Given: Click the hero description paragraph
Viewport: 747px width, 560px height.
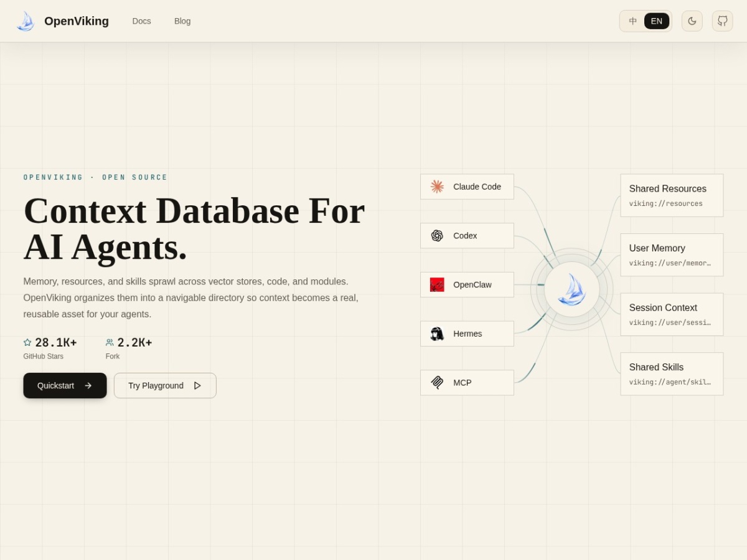Looking at the screenshot, I should coord(191,298).
